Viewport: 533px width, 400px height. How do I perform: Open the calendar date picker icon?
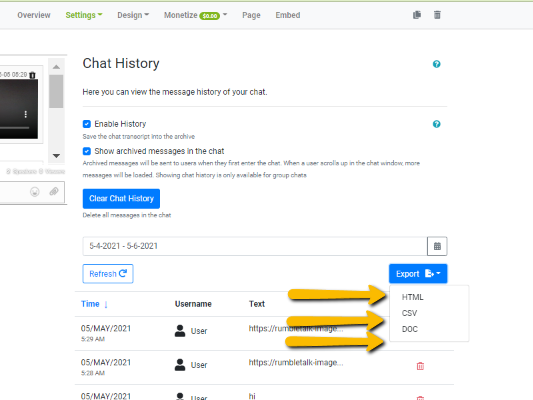pyautogui.click(x=437, y=246)
